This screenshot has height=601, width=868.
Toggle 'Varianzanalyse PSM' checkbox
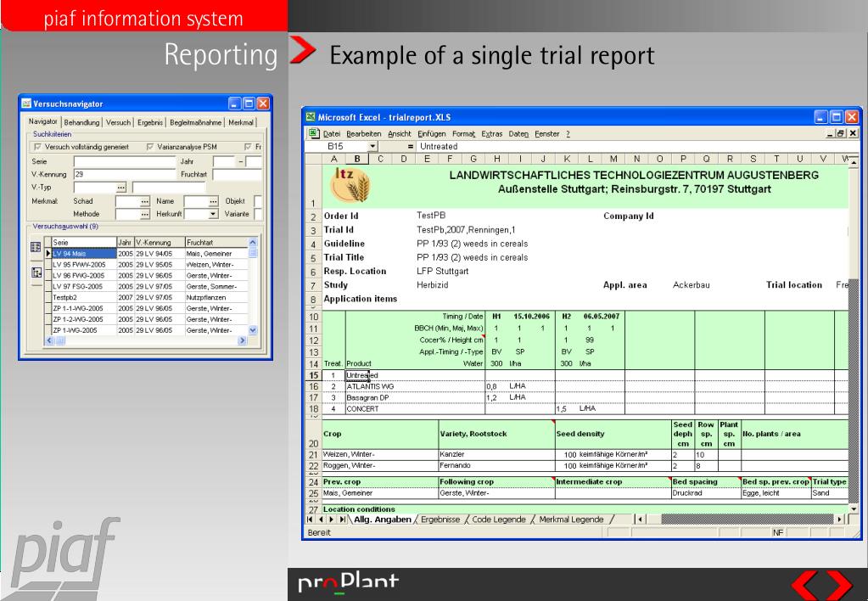tap(150, 147)
